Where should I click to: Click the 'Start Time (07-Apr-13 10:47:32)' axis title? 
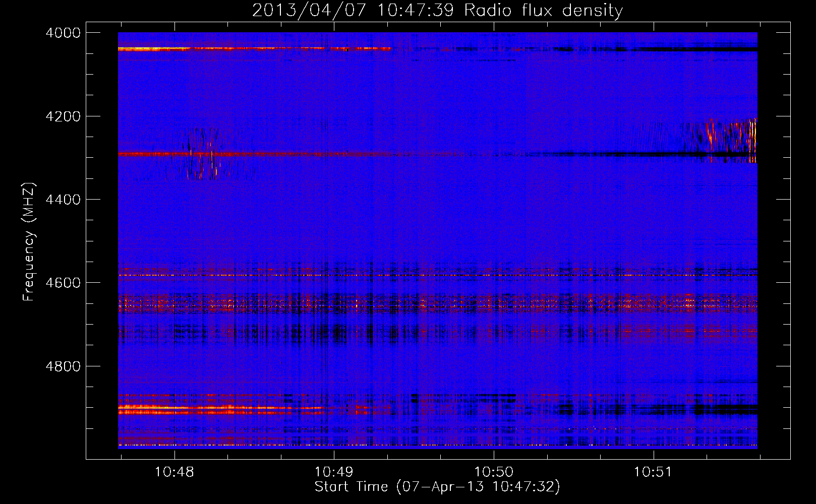[437, 487]
